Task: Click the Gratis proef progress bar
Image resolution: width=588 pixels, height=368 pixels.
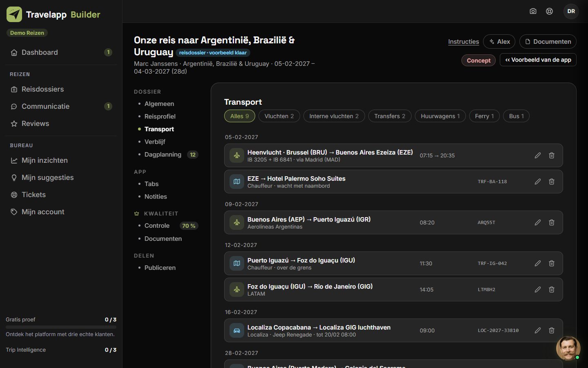Action: pyautogui.click(x=61, y=327)
